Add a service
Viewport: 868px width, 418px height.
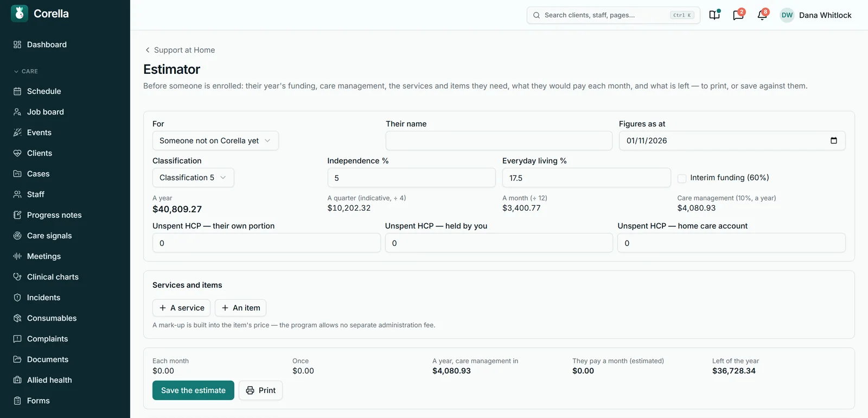(x=181, y=308)
